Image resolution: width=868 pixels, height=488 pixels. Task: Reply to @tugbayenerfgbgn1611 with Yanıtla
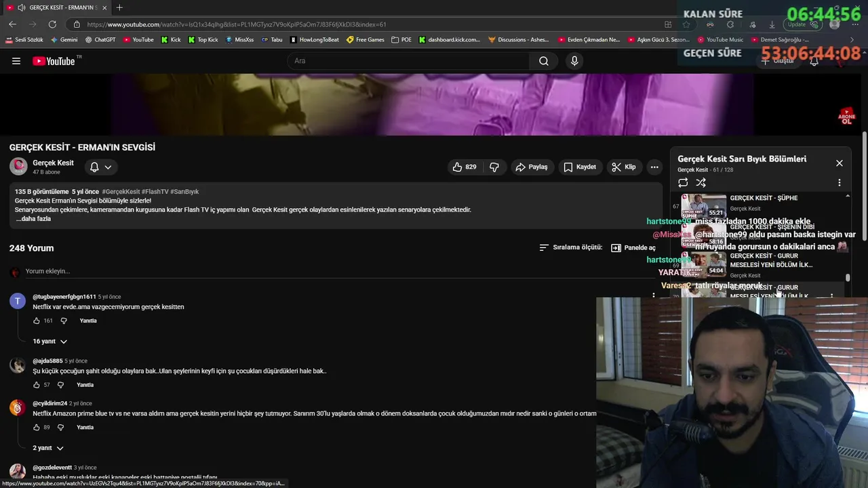(88, 321)
